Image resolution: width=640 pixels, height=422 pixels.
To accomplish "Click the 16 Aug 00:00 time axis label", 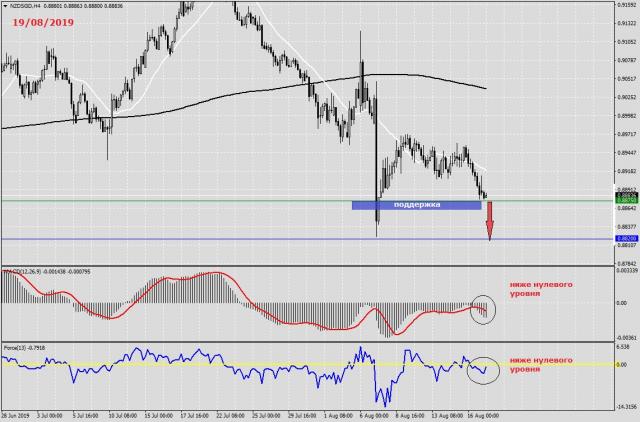I will tap(485, 415).
